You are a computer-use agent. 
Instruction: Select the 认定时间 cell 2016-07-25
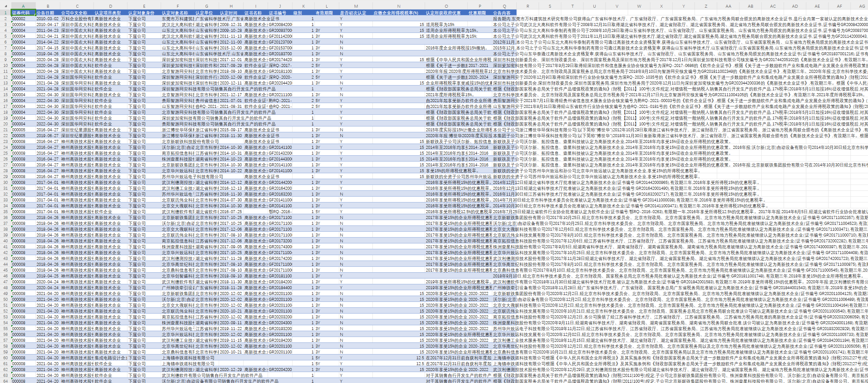click(x=231, y=212)
